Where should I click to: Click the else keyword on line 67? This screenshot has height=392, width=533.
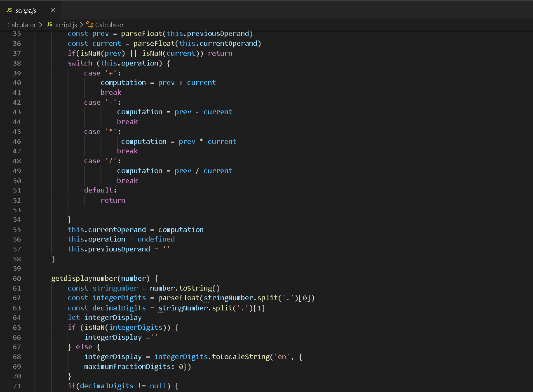coord(84,347)
